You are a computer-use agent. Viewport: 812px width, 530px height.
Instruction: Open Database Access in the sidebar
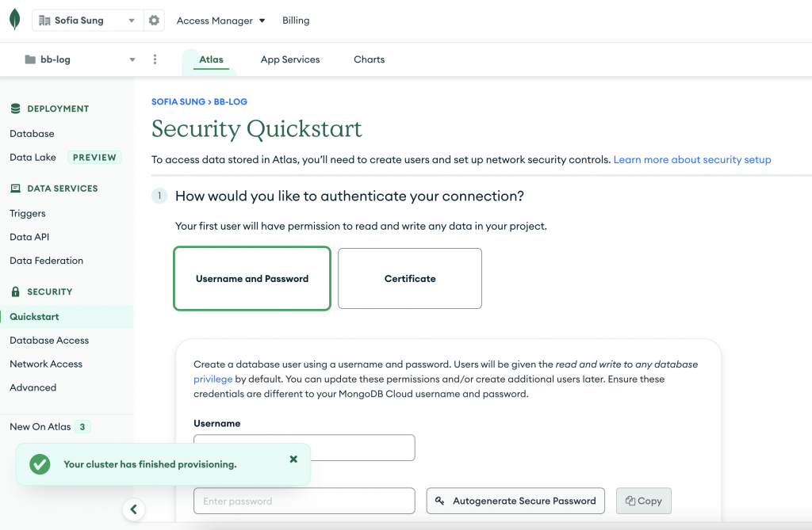49,340
